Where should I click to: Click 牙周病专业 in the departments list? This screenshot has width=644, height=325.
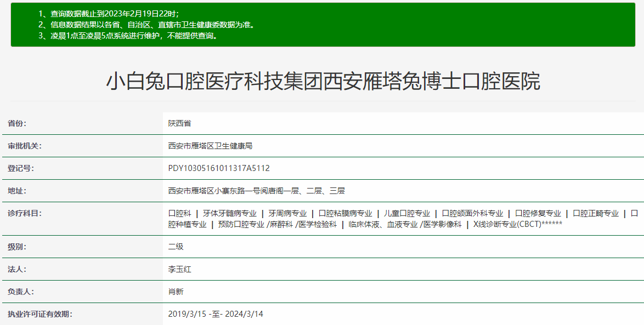point(287,213)
